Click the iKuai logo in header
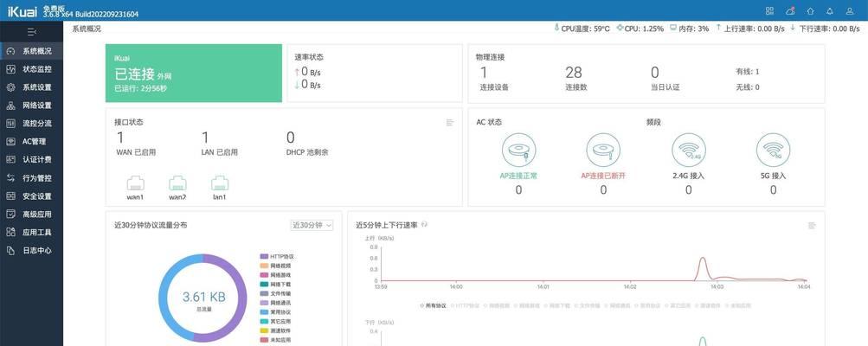 click(23, 10)
